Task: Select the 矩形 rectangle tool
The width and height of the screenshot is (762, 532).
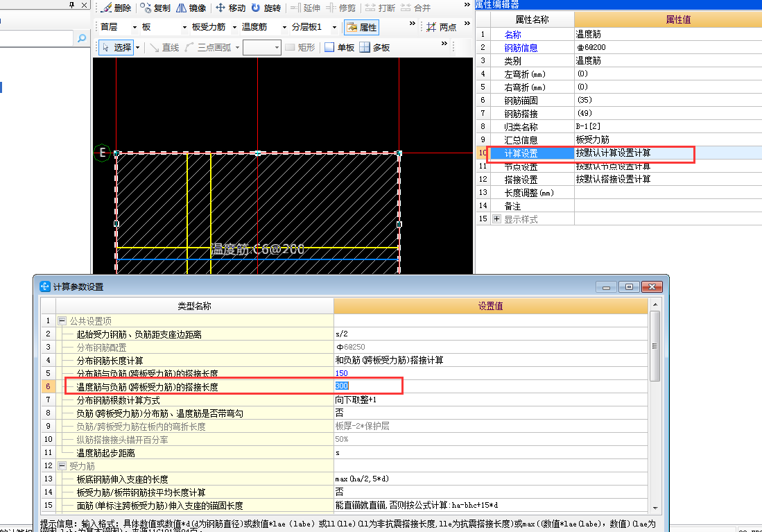Action: tap(300, 47)
